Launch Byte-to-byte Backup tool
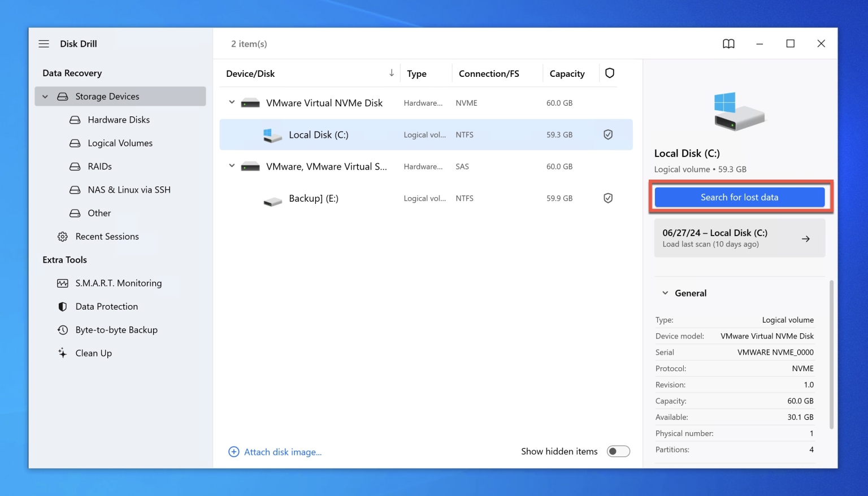This screenshot has height=496, width=868. [116, 329]
